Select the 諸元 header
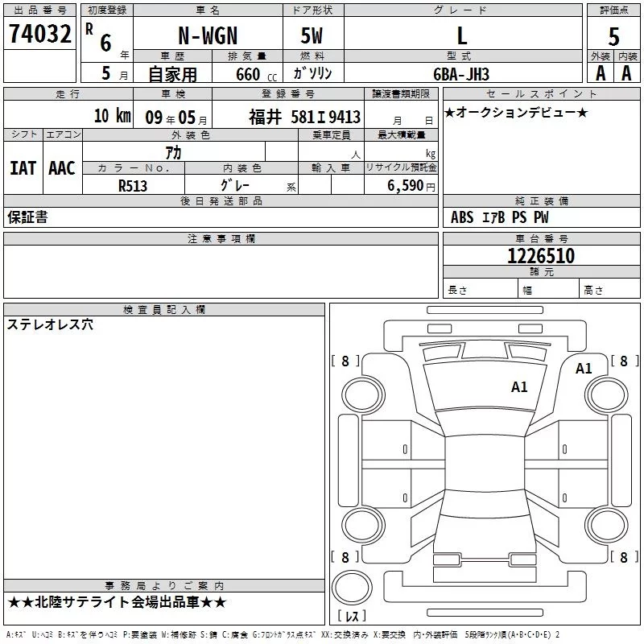644x644 pixels. pos(541,271)
